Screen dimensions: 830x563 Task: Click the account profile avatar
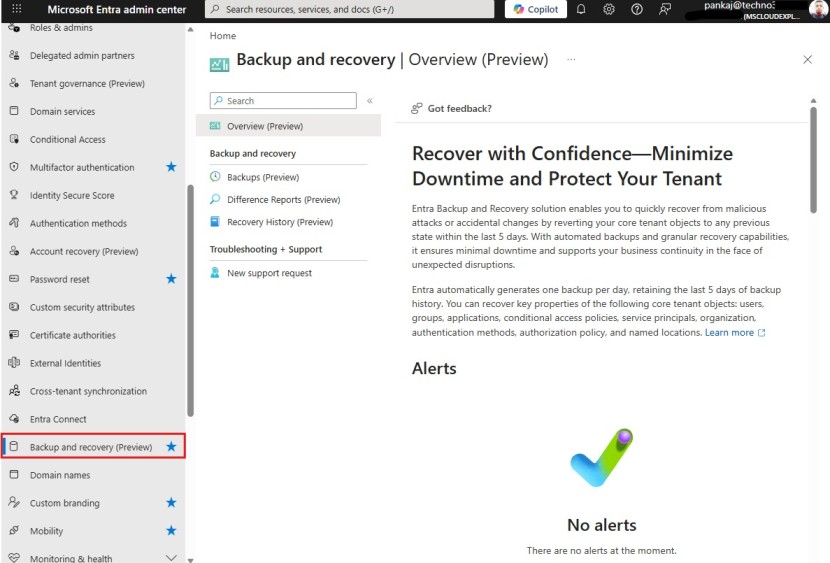coord(818,9)
